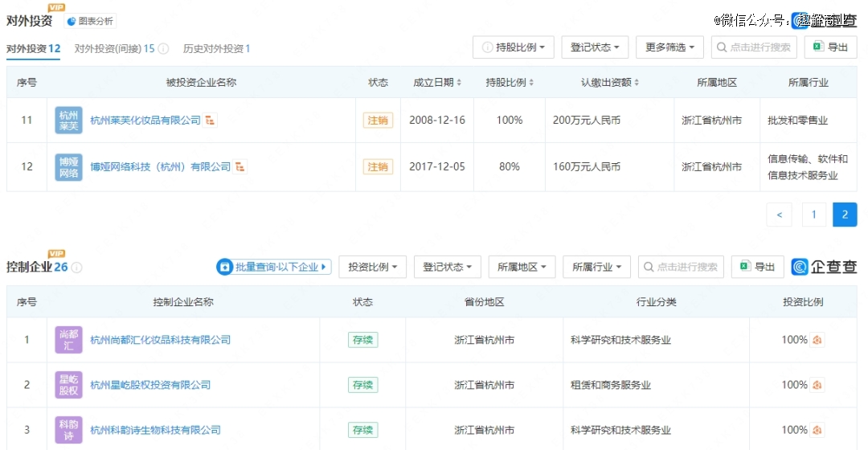Open the 登记状态 dropdown in 对外投资 section
This screenshot has height=450, width=868.
coord(595,47)
